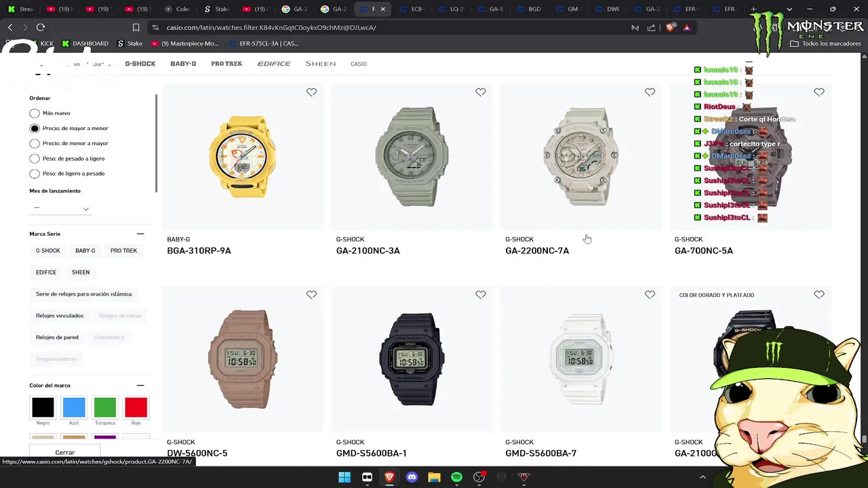Click the heart icon on GA-2200NC-7A card
Viewport: 868px width, 488px height.
coord(650,92)
